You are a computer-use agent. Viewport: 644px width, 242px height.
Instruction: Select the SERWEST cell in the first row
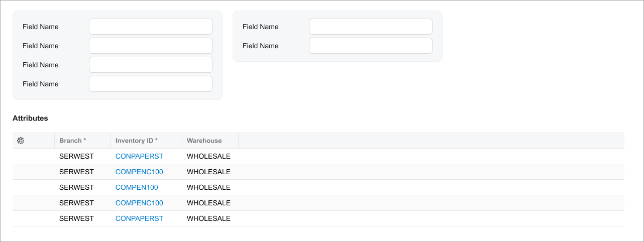[x=76, y=156]
